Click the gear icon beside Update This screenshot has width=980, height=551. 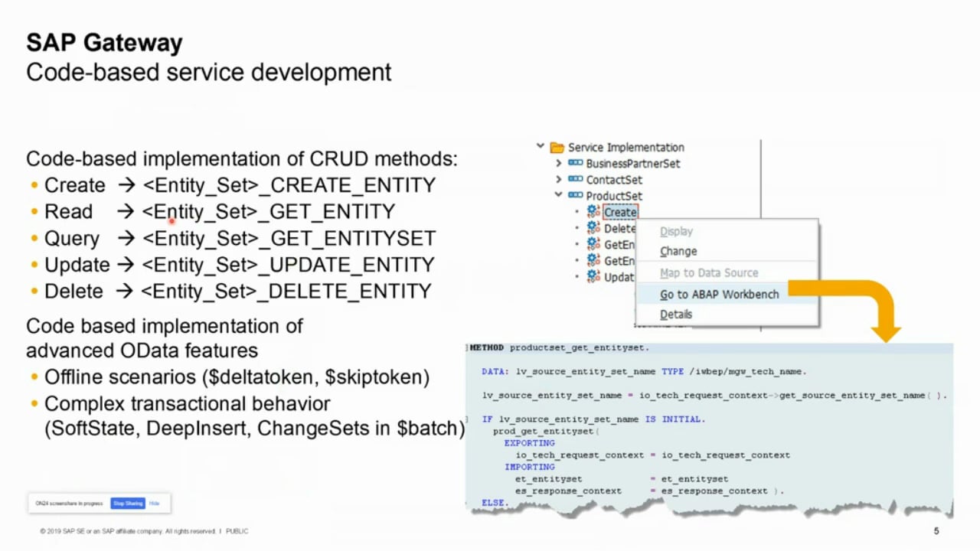(x=593, y=276)
